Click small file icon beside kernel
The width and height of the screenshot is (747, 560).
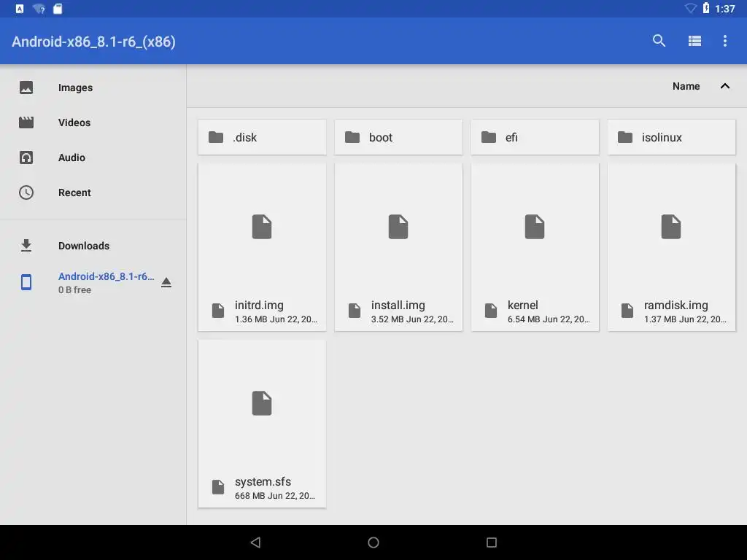click(x=491, y=311)
